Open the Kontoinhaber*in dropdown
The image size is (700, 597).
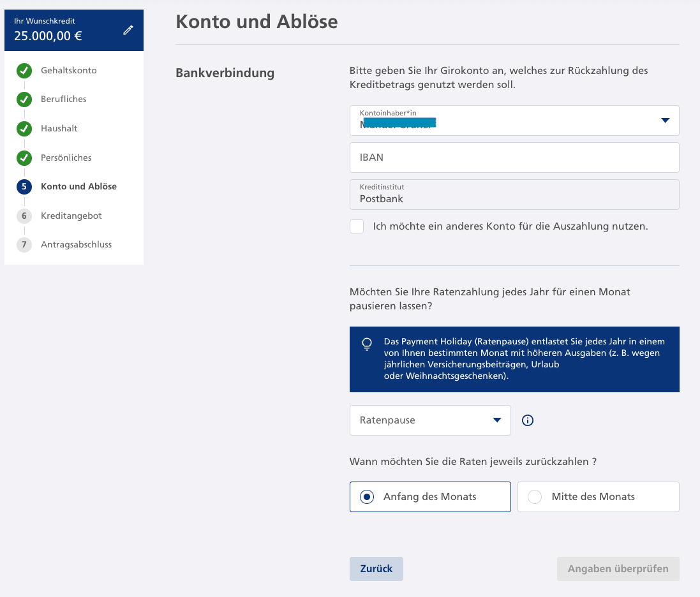(x=514, y=121)
